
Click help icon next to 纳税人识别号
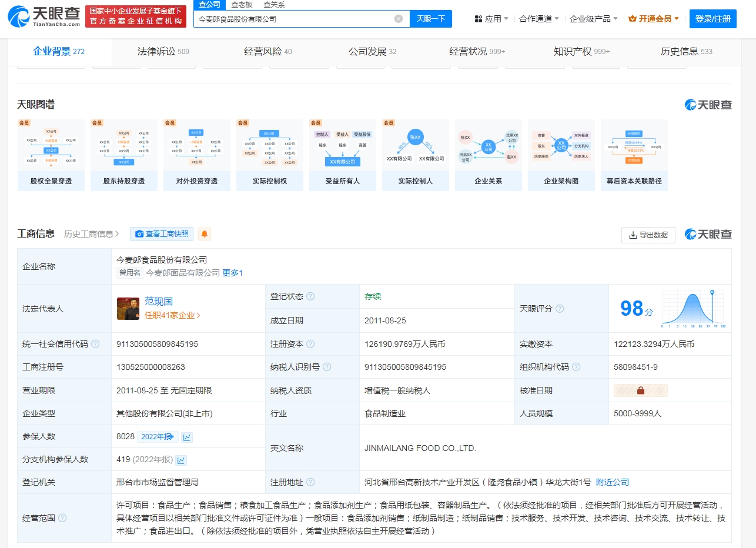(x=327, y=367)
